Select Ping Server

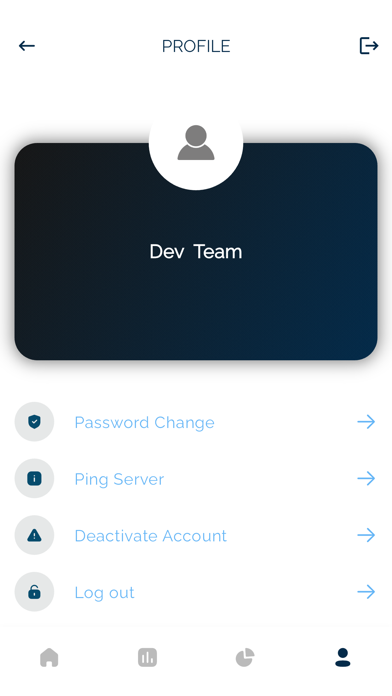pyautogui.click(x=119, y=479)
